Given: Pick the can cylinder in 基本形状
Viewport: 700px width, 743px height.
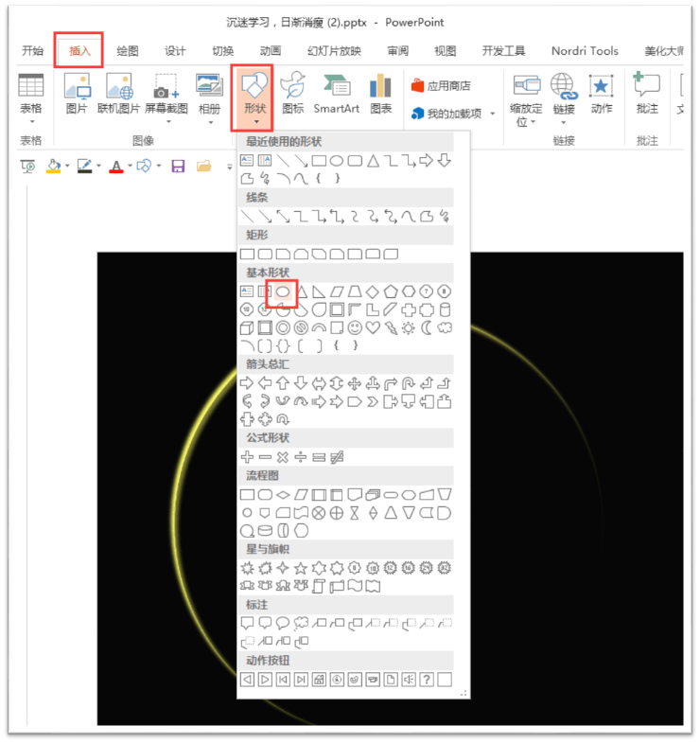Looking at the screenshot, I should (x=445, y=310).
